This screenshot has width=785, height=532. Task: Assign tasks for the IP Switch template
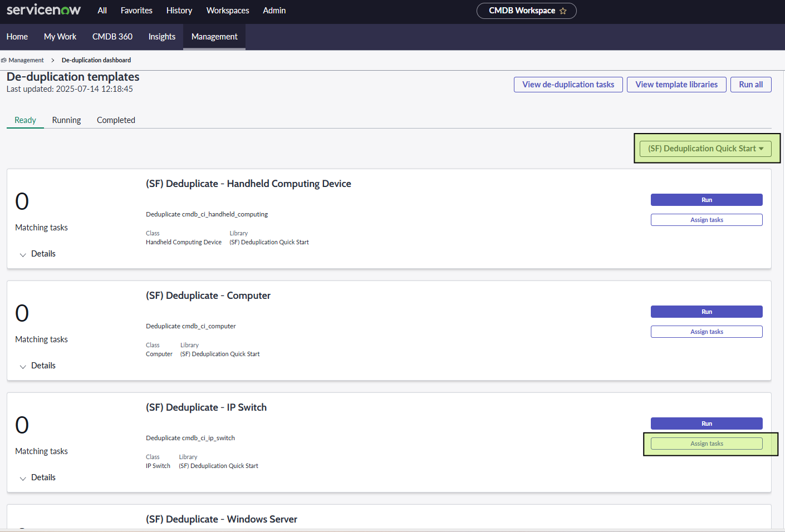click(x=706, y=444)
